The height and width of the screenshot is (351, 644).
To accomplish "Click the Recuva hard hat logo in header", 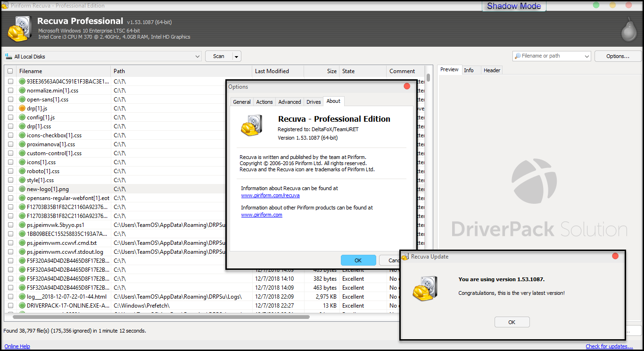I will point(19,29).
